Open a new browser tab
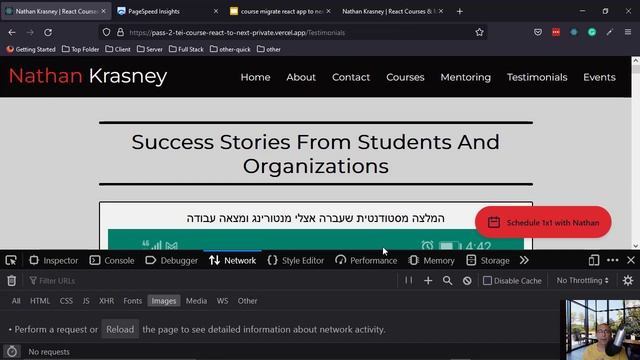This screenshot has width=640, height=360. [x=460, y=11]
